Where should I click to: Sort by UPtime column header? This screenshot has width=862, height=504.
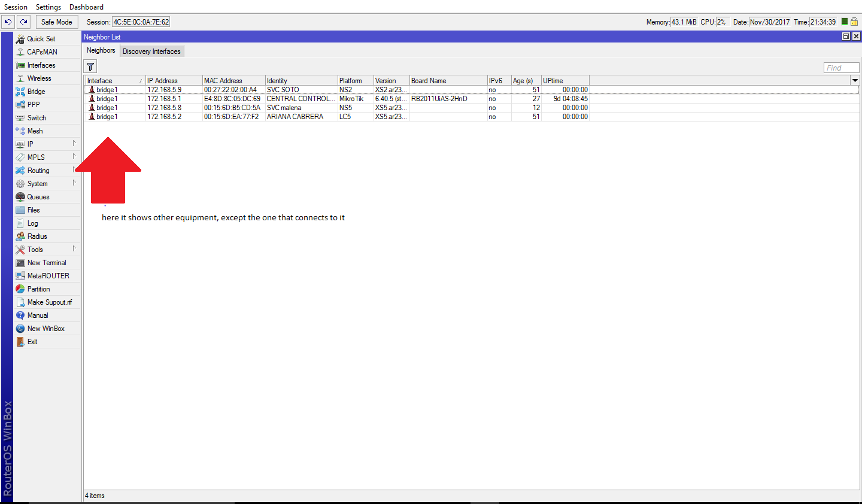(x=565, y=80)
